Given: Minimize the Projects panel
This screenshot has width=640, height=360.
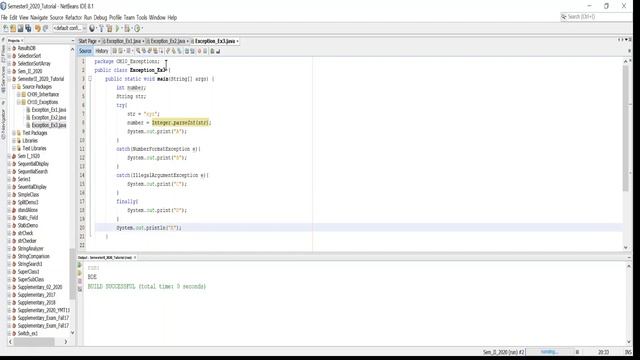Looking at the screenshot, I should (x=72, y=41).
